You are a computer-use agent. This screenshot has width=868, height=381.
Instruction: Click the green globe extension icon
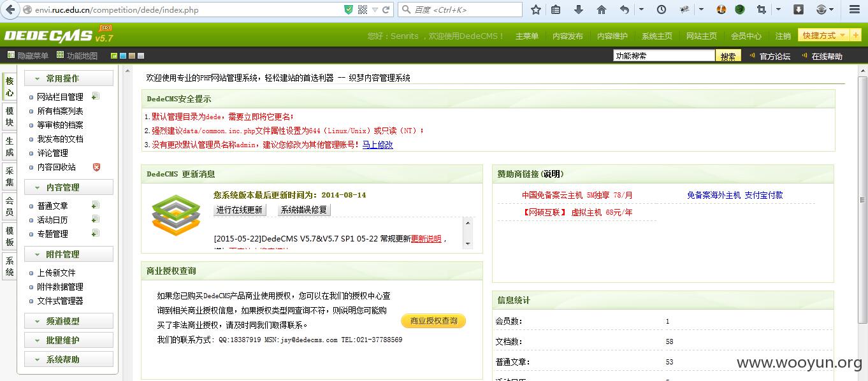point(740,10)
